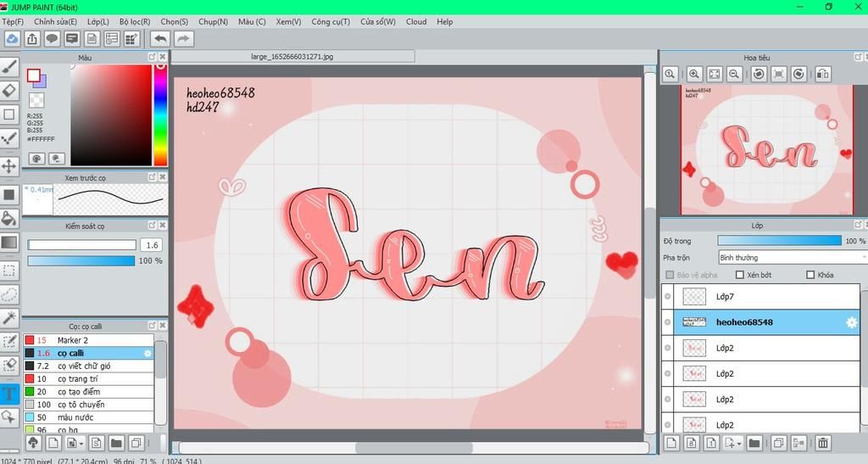The width and height of the screenshot is (868, 464).
Task: Pick the Magic Wand selection tool
Action: pyautogui.click(x=9, y=317)
